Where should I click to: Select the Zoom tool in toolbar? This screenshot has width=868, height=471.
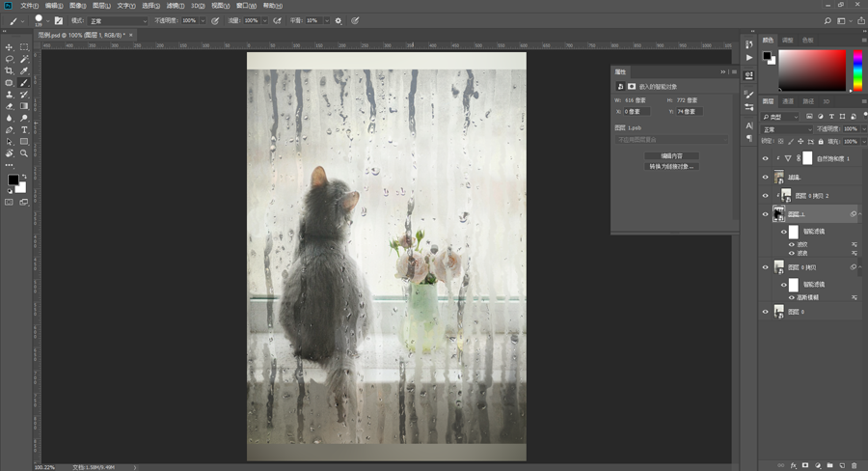pyautogui.click(x=24, y=152)
